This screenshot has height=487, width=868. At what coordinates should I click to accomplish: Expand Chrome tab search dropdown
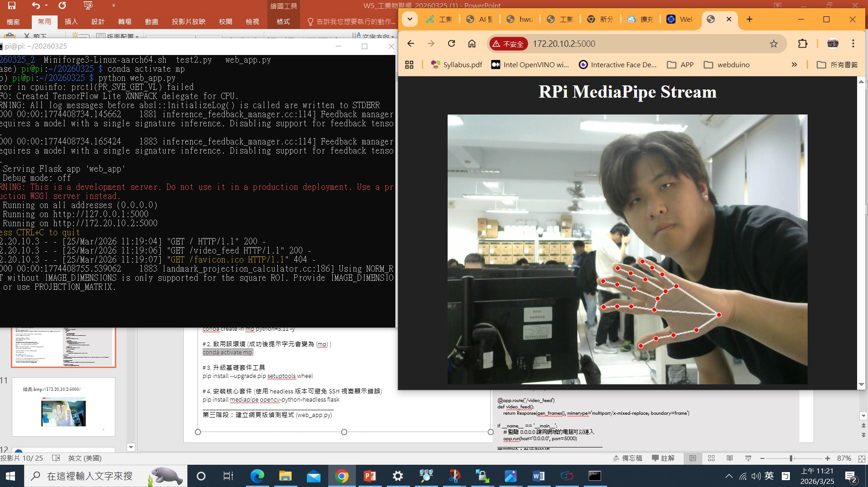(x=410, y=19)
